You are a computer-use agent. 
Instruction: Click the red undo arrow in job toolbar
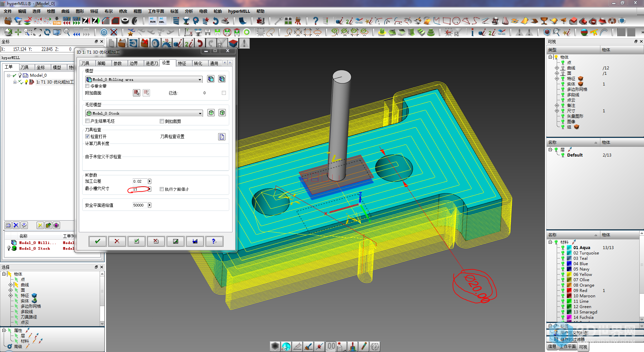[x=200, y=43]
